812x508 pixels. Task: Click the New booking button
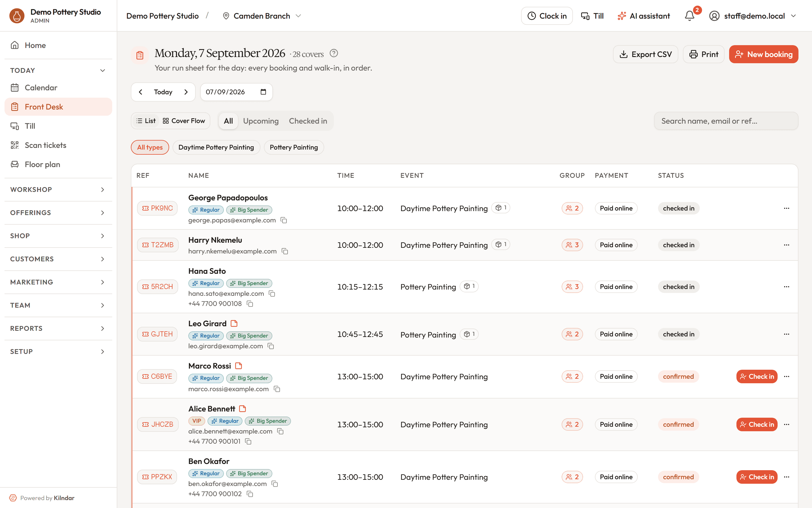763,54
